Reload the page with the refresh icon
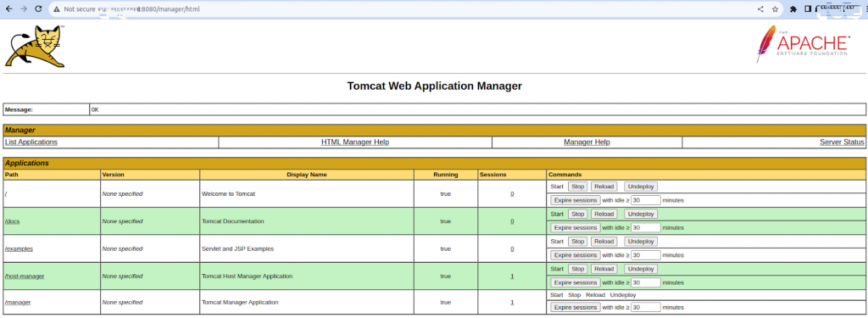 point(38,8)
